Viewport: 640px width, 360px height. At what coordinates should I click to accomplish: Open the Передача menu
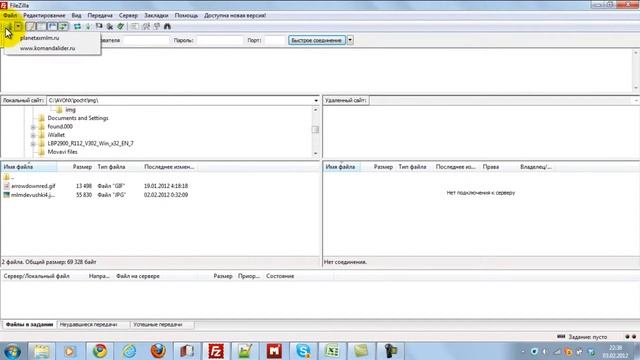click(x=100, y=16)
